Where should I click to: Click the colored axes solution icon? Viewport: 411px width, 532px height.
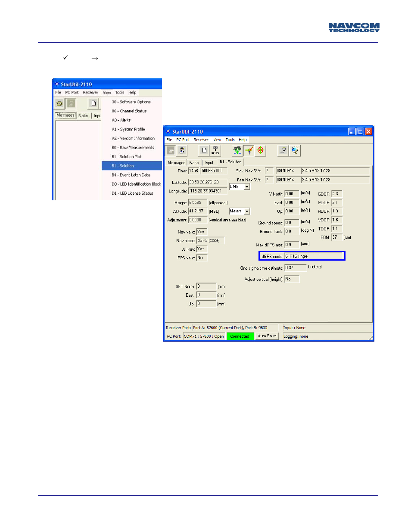pos(249,150)
